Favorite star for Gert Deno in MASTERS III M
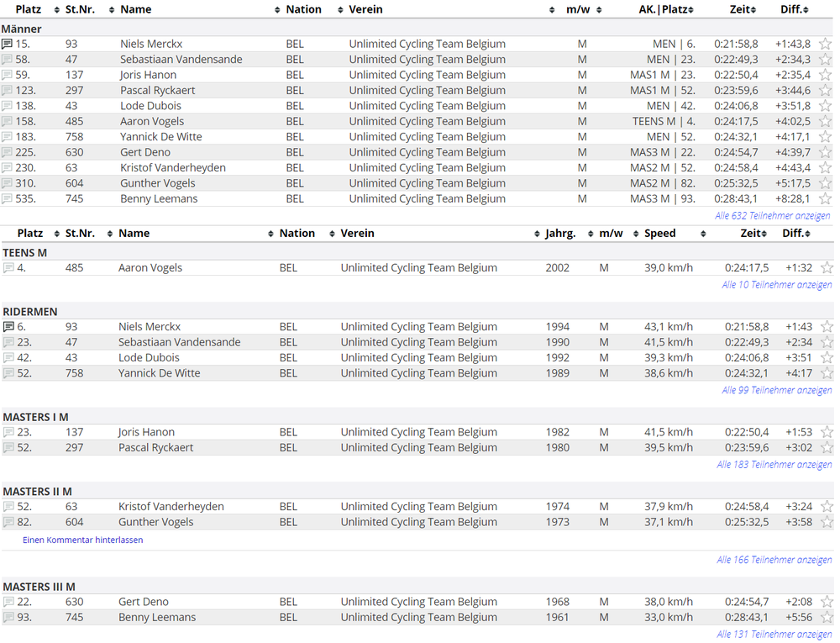 (827, 603)
